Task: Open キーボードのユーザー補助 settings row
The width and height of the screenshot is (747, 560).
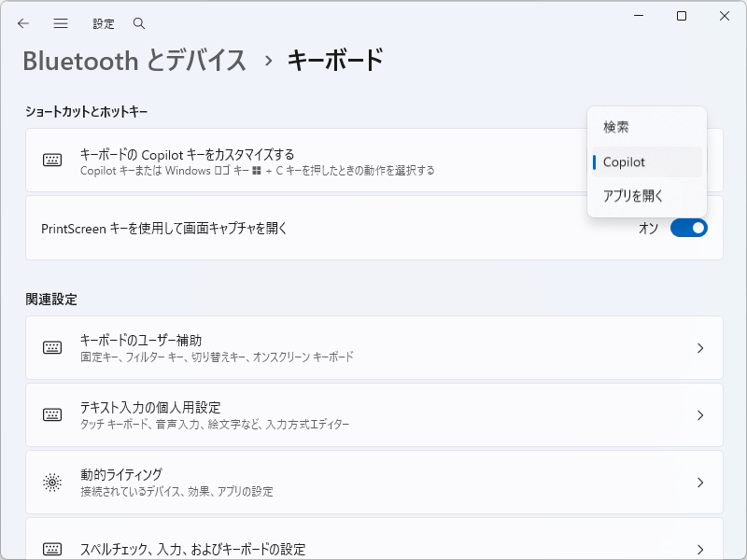Action: click(374, 347)
